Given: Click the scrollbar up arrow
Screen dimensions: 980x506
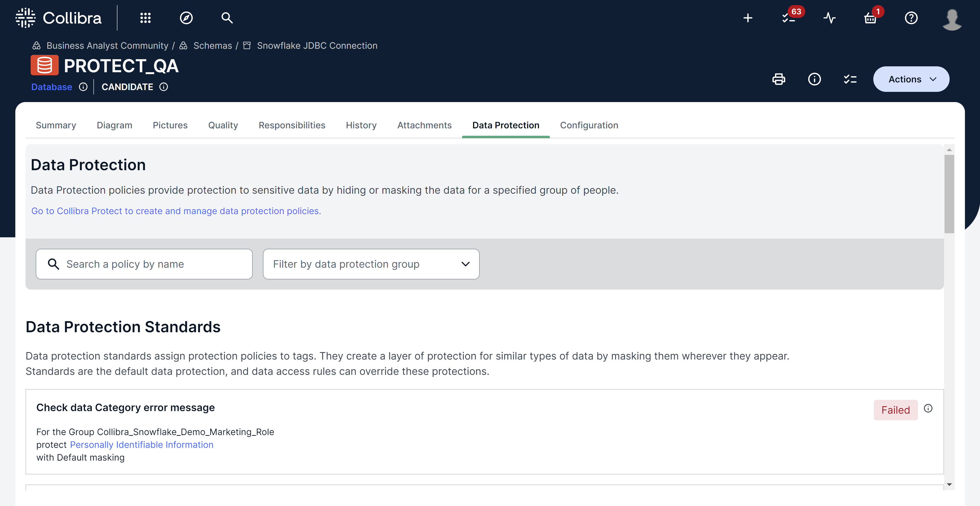Looking at the screenshot, I should [949, 150].
